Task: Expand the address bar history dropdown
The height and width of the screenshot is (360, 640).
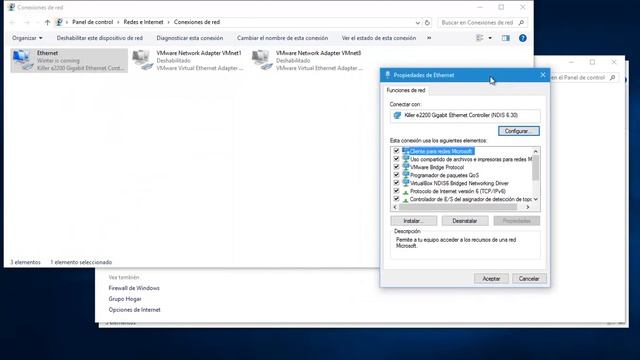Action: pos(418,22)
